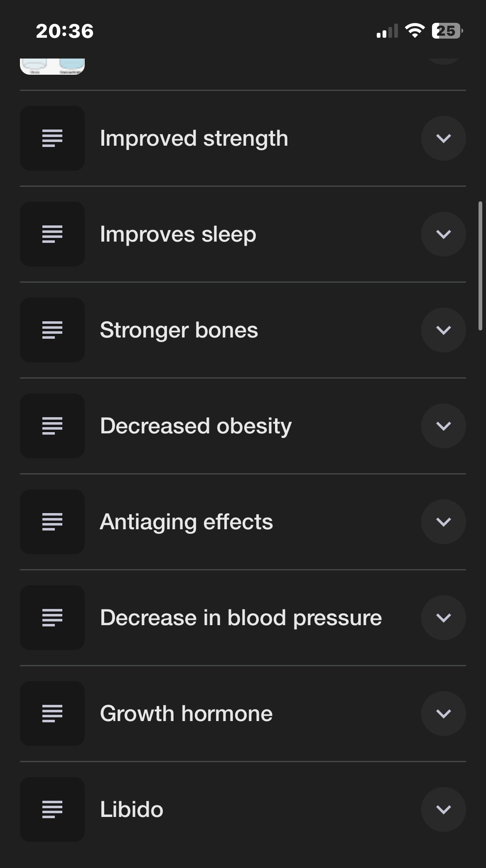This screenshot has width=486, height=868.
Task: Click the text icon beside Improved strength
Action: tap(52, 138)
